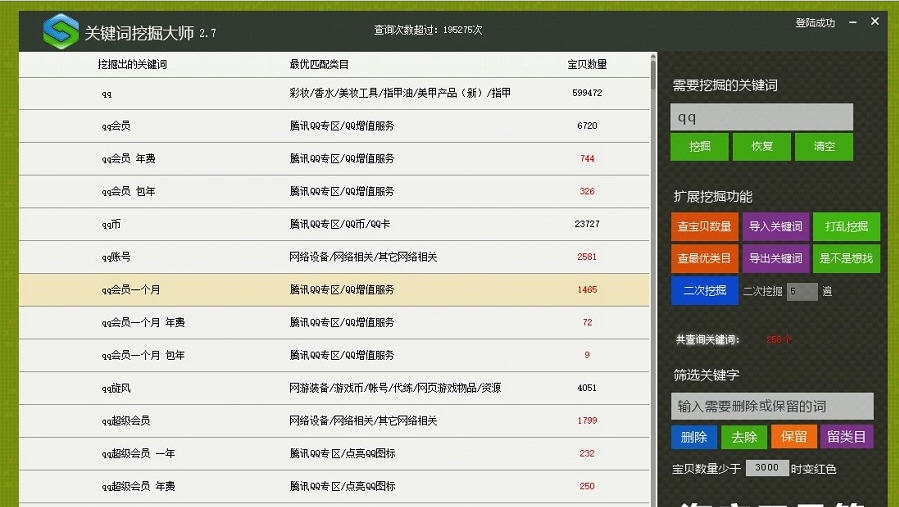Click the 挖掘出的关键词 column header
Viewport: 899px width, 507px height.
[132, 64]
